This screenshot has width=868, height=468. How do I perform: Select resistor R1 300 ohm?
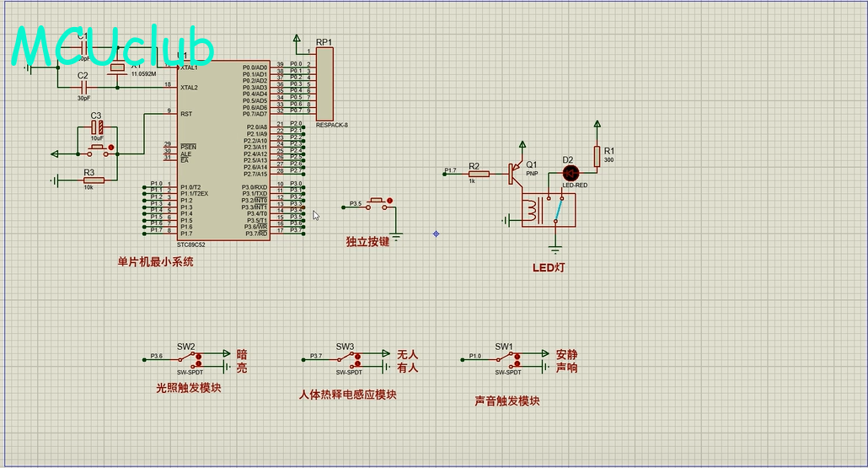pyautogui.click(x=597, y=157)
